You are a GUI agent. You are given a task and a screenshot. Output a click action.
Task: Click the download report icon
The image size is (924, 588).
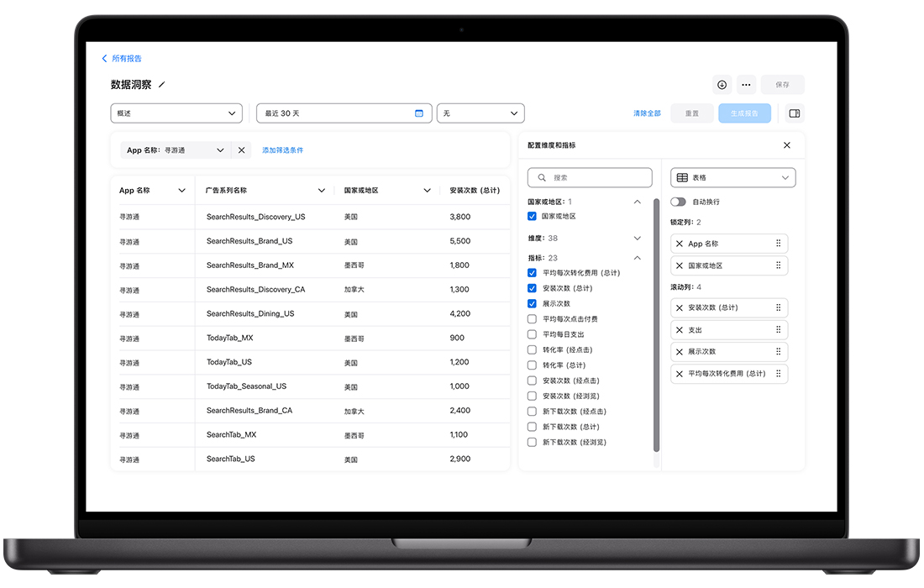pos(722,85)
